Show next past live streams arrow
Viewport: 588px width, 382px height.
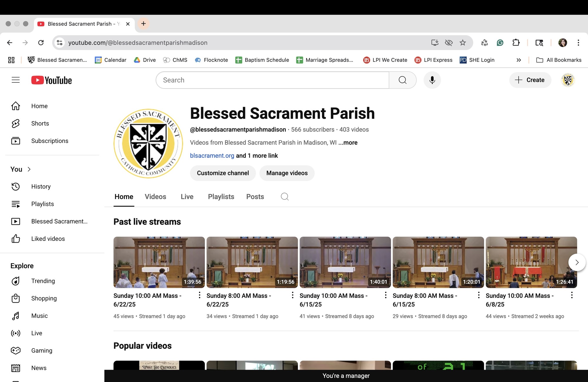pos(577,262)
